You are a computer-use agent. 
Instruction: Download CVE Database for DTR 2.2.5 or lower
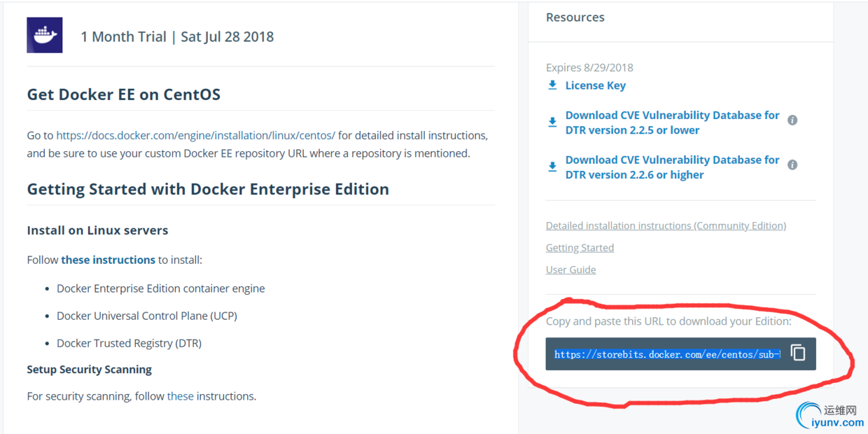tap(673, 122)
